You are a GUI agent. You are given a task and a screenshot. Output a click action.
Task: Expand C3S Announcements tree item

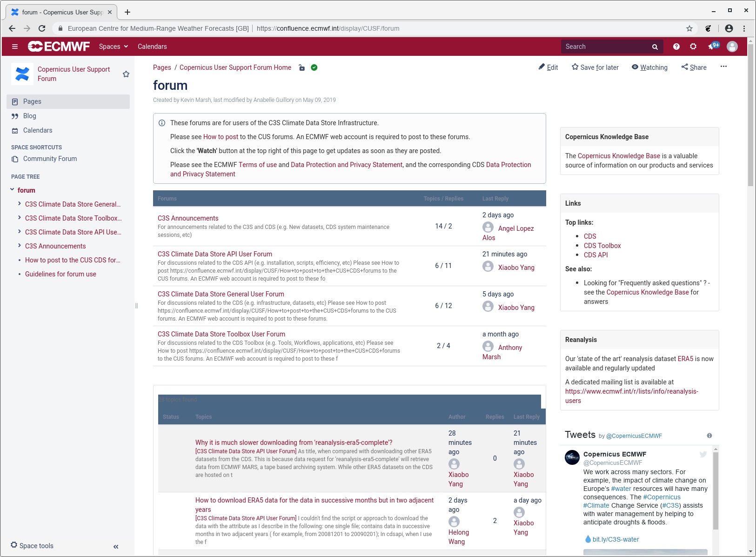(19, 246)
